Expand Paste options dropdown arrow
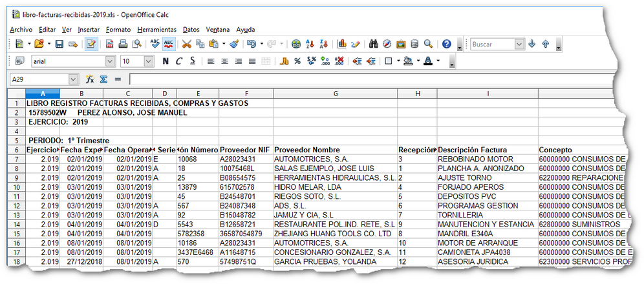 [224, 44]
